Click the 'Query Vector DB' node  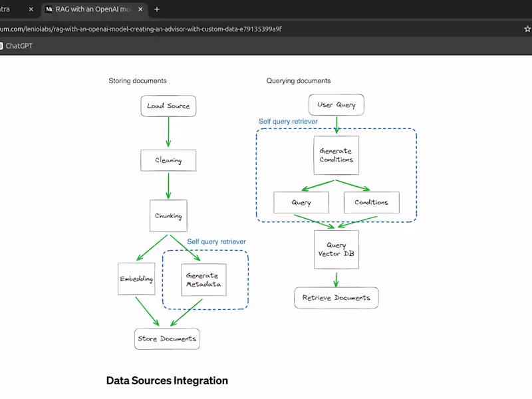[x=336, y=251]
